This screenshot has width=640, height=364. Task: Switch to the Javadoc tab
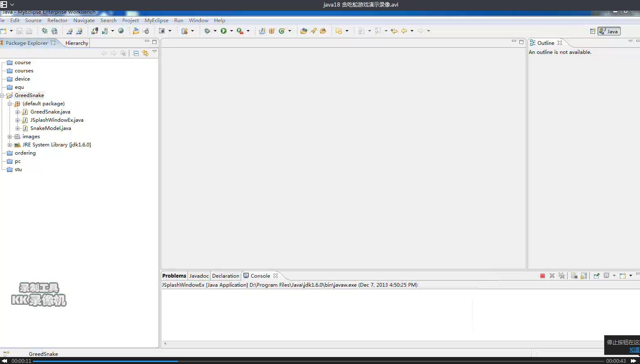(x=199, y=276)
